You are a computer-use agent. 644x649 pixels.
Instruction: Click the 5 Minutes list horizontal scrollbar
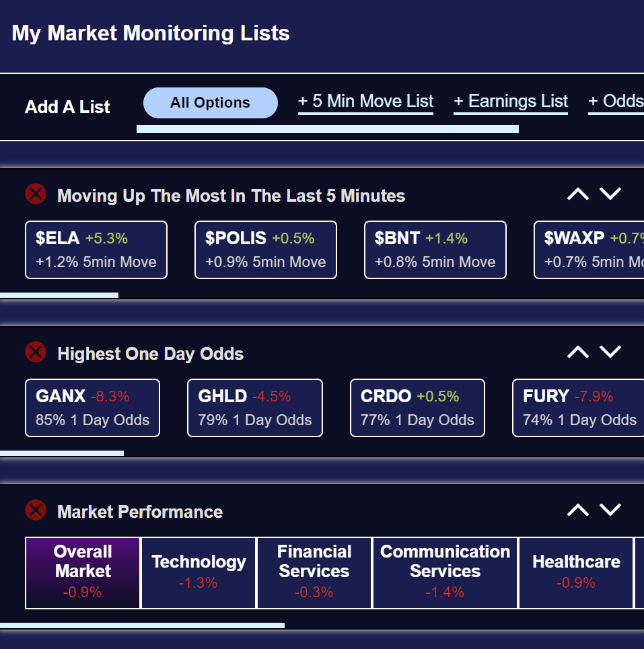pyautogui.click(x=59, y=295)
